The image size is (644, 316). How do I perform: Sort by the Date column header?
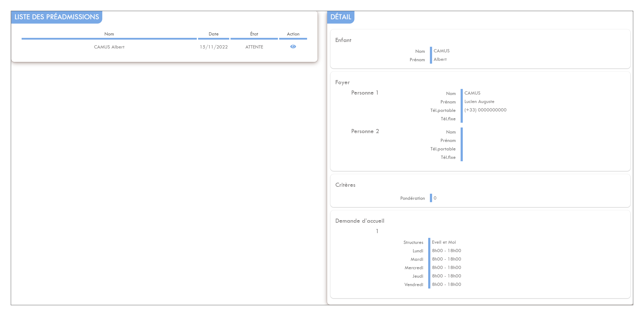tap(213, 34)
